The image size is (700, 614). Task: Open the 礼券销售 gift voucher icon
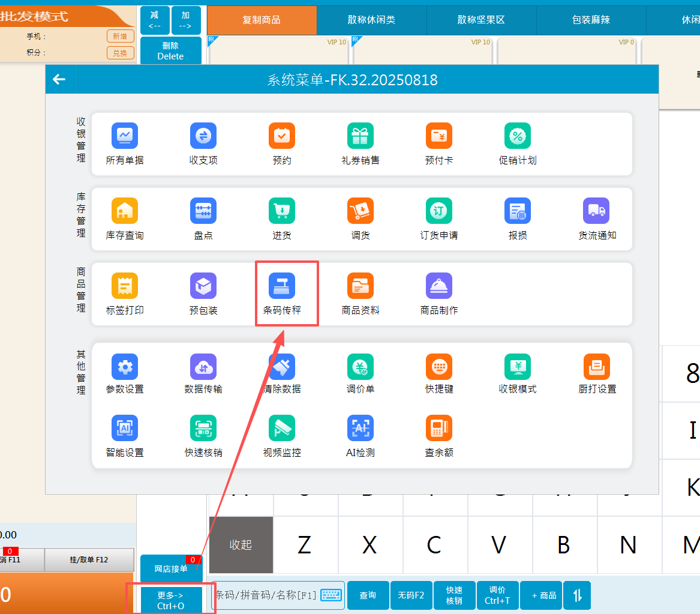[x=360, y=136]
